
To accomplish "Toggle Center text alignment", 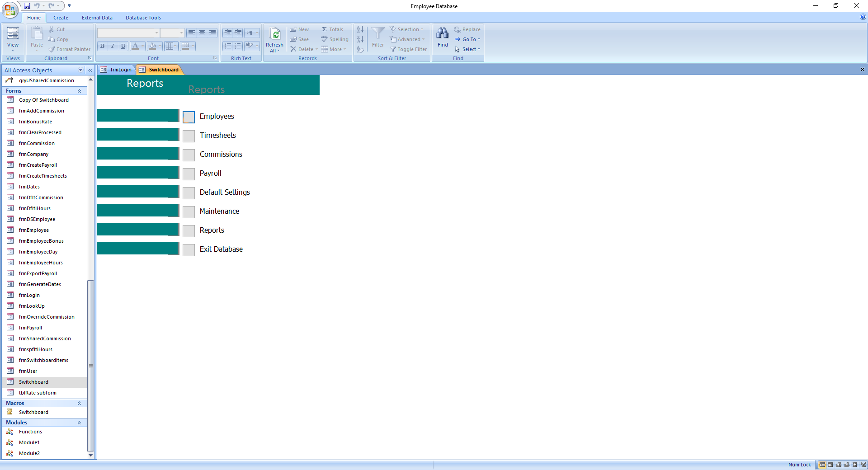I will point(202,33).
